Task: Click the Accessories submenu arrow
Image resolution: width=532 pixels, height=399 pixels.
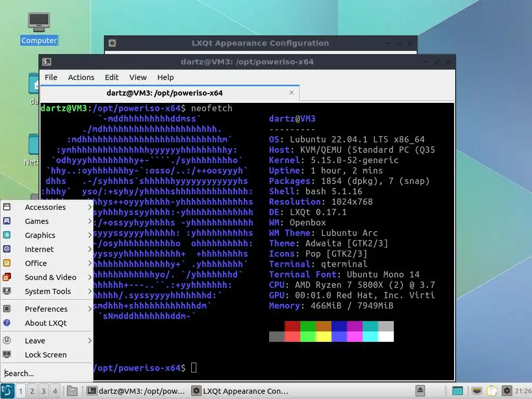Action: coord(89,207)
